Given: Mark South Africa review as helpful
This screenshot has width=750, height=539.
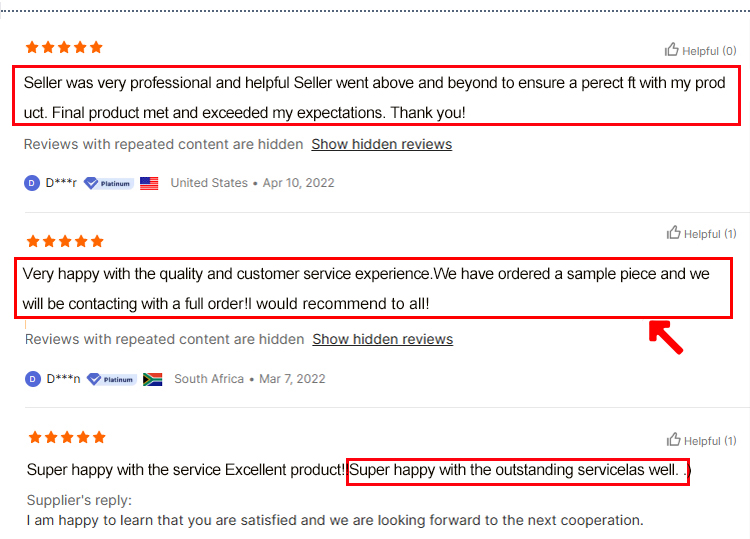Looking at the screenshot, I should point(701,233).
